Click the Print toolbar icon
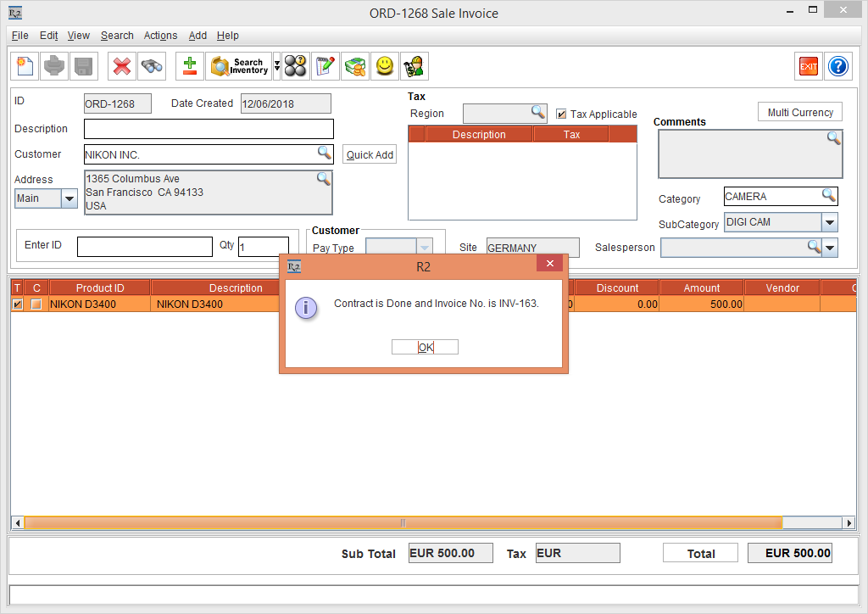The image size is (868, 614). [54, 66]
